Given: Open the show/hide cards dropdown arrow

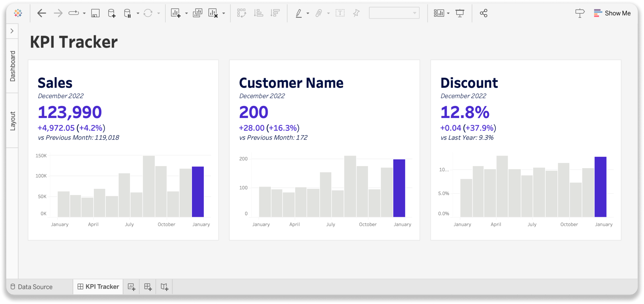Looking at the screenshot, I should pos(448,13).
